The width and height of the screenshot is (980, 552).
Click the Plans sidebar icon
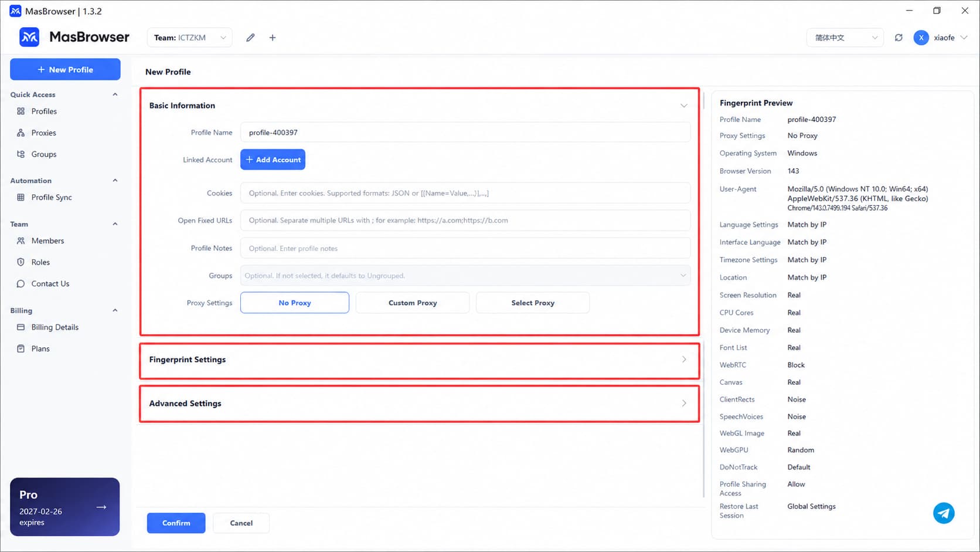click(x=21, y=349)
